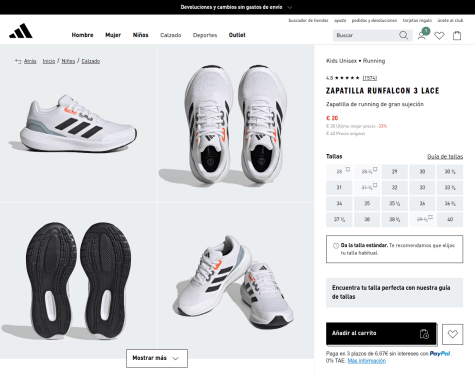Open the shopping bag icon

coord(457,35)
